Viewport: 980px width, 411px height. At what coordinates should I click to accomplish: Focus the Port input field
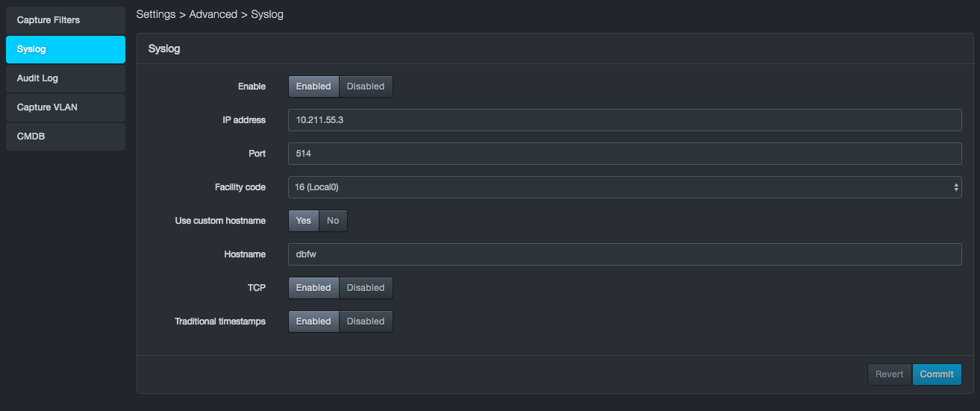click(625, 154)
